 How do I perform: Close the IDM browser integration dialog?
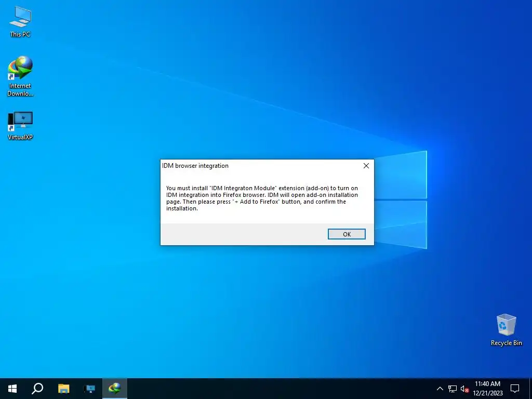[366, 166]
